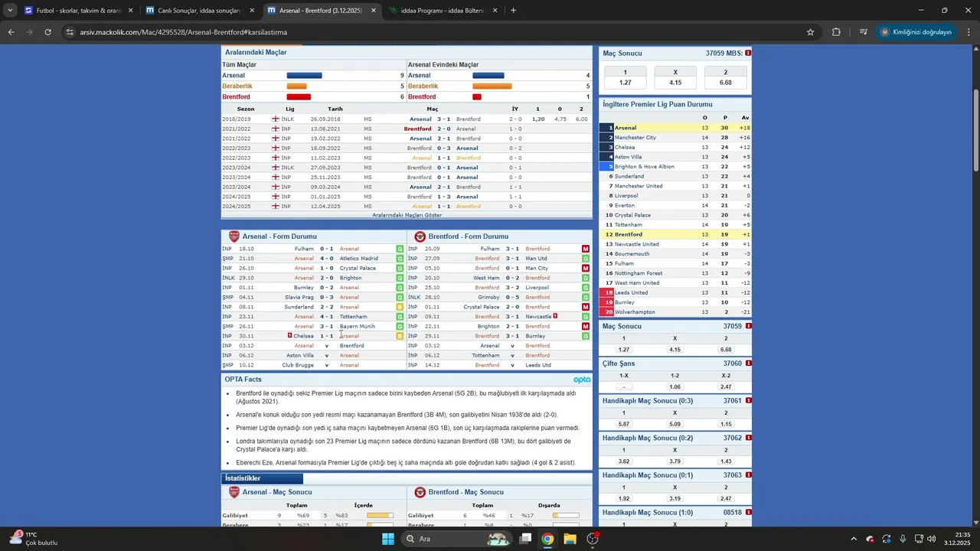The image size is (980, 551).
Task: Open the weather widget showing 11°C
Action: pos(33,539)
